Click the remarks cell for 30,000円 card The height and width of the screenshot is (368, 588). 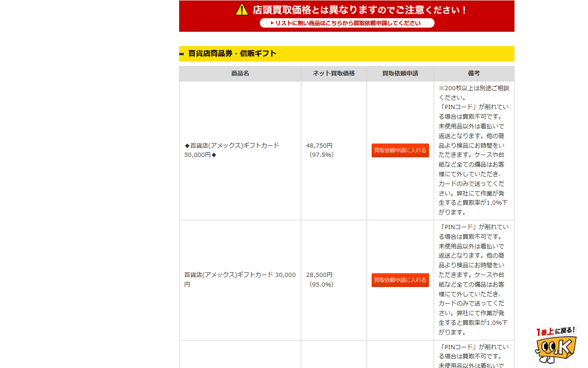tap(474, 280)
